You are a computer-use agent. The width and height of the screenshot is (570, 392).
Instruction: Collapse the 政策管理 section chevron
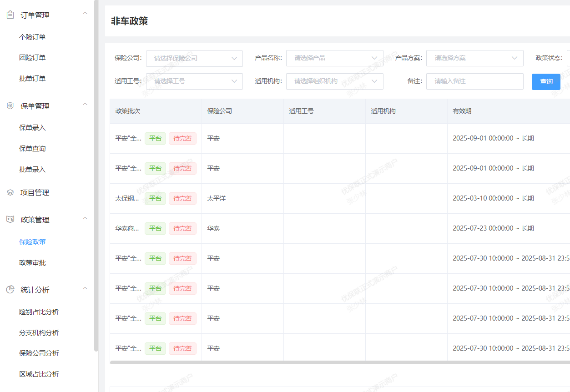(85, 218)
